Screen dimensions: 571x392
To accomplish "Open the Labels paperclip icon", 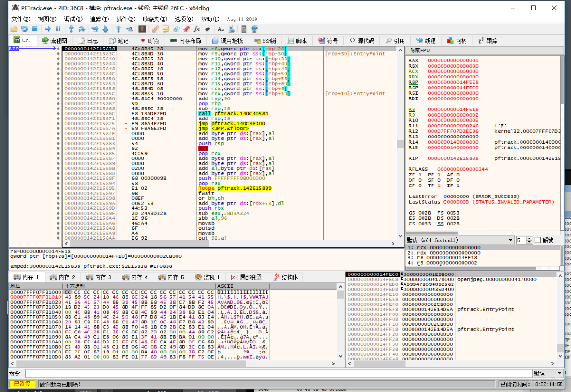I will pos(176,29).
